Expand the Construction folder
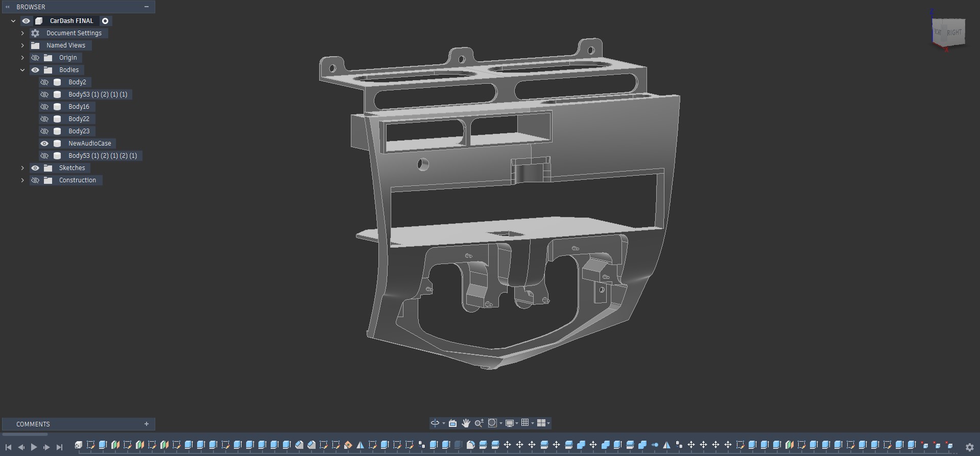The height and width of the screenshot is (456, 980). (22, 180)
